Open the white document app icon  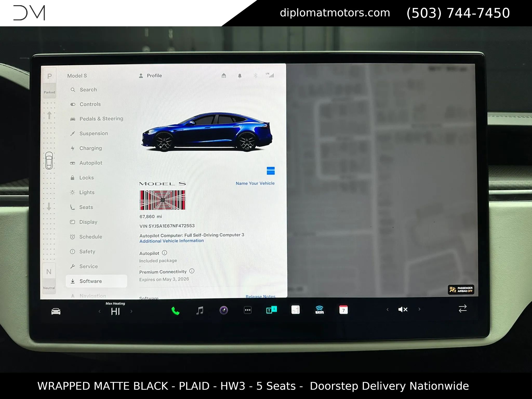(296, 310)
